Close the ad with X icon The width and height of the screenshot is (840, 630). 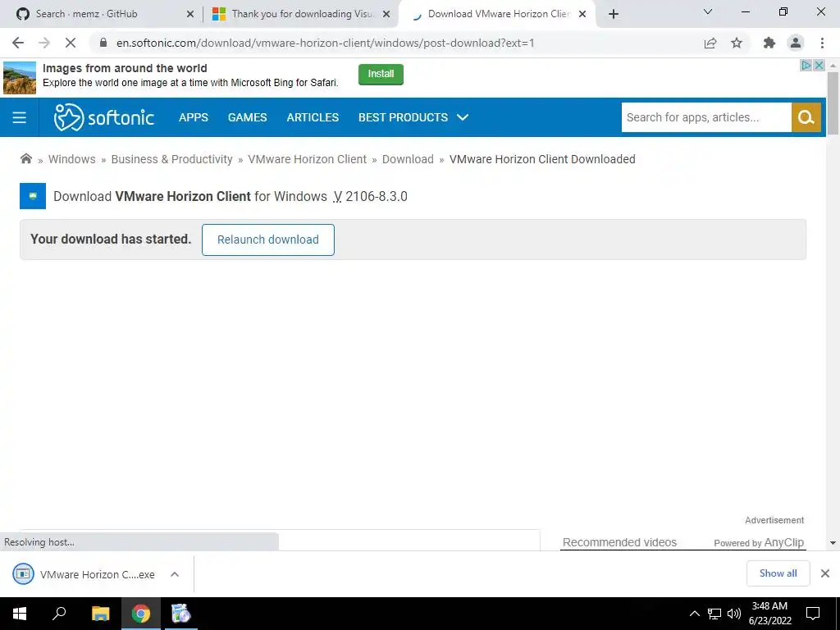pos(819,65)
